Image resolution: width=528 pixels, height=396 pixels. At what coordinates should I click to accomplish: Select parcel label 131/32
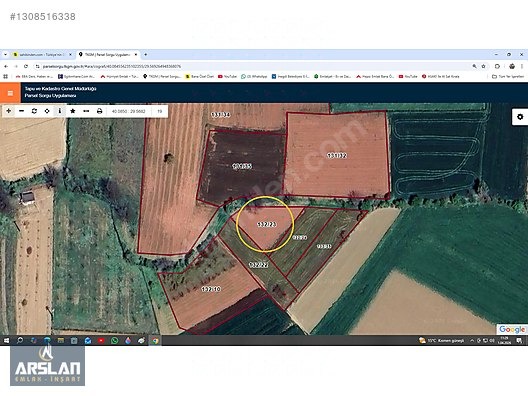(337, 156)
